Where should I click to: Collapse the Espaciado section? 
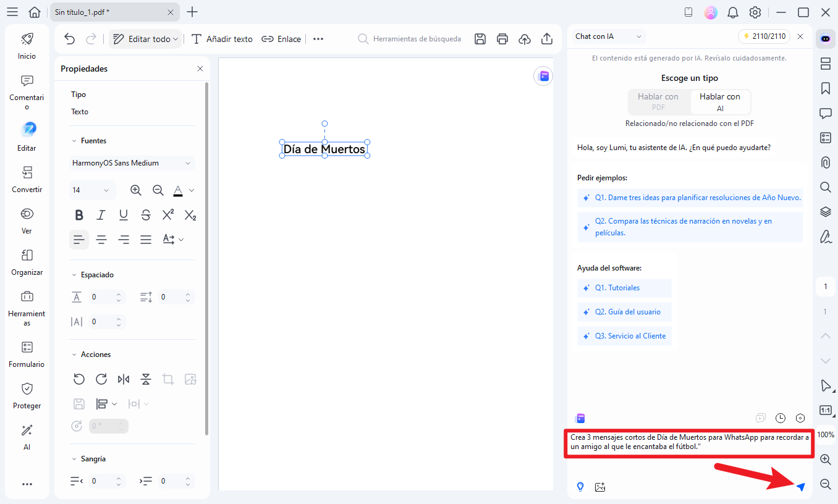click(74, 275)
